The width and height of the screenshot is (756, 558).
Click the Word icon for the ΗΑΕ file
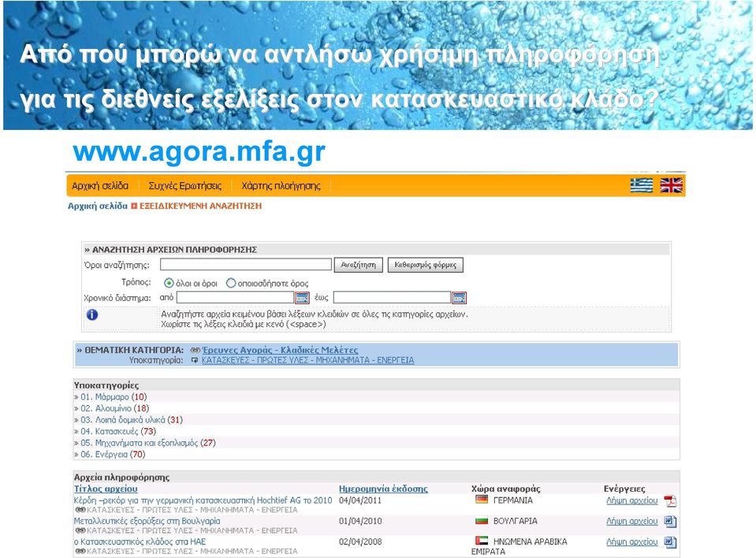(670, 542)
